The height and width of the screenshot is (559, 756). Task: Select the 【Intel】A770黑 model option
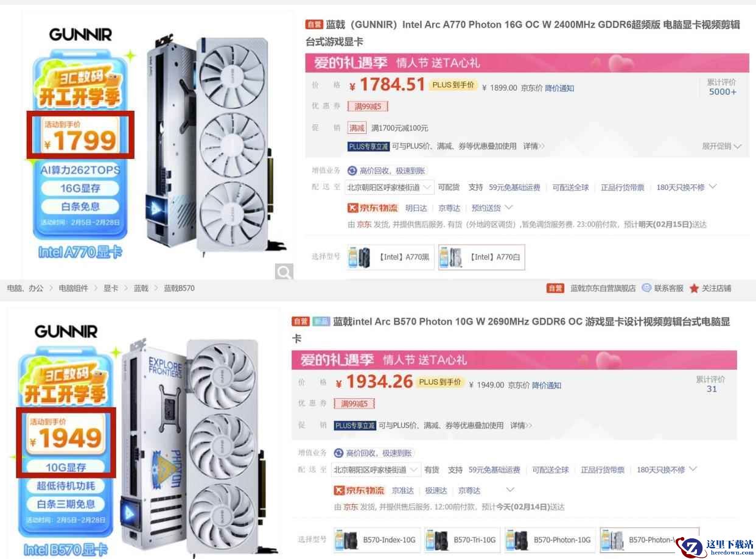[390, 258]
